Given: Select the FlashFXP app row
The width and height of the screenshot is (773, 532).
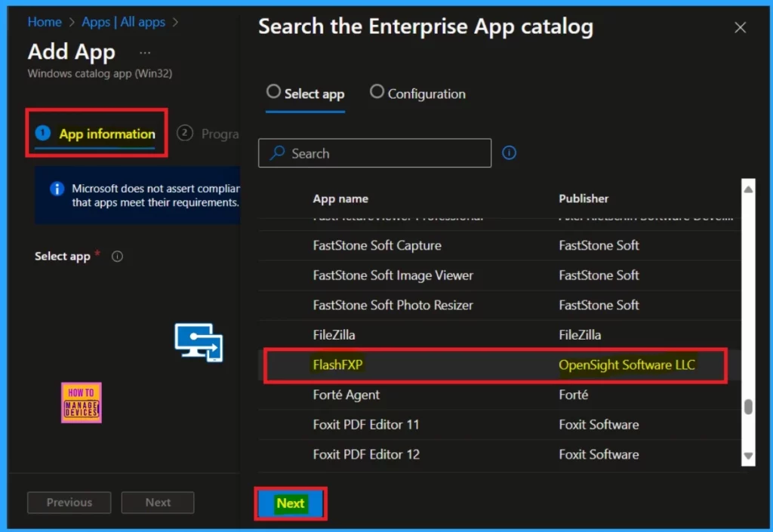Looking at the screenshot, I should pyautogui.click(x=500, y=365).
